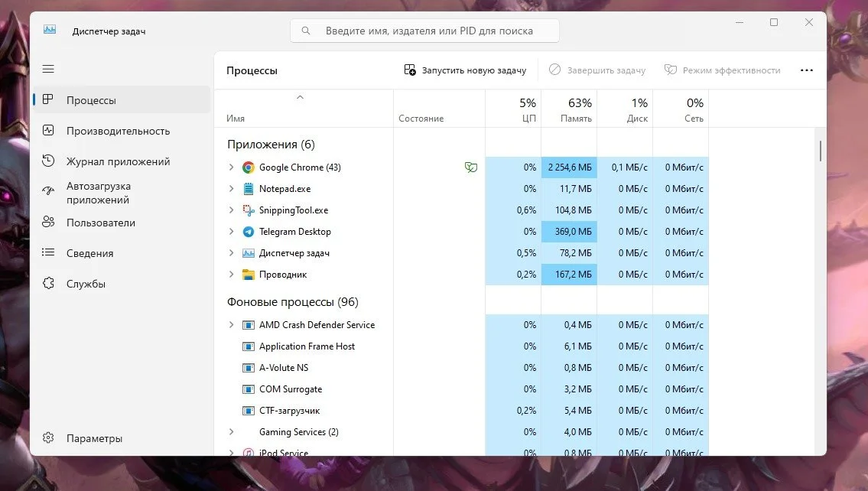Click the Google Chrome process icon
The height and width of the screenshot is (491, 868).
point(249,167)
